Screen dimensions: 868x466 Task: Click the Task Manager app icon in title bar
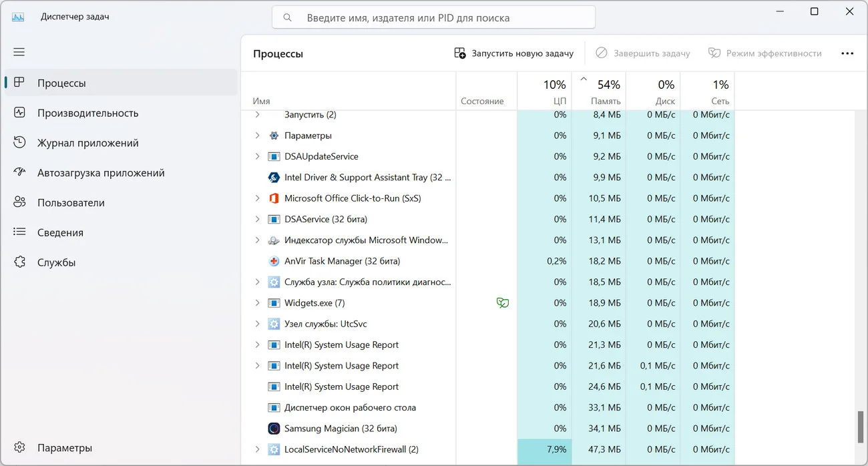(x=19, y=17)
